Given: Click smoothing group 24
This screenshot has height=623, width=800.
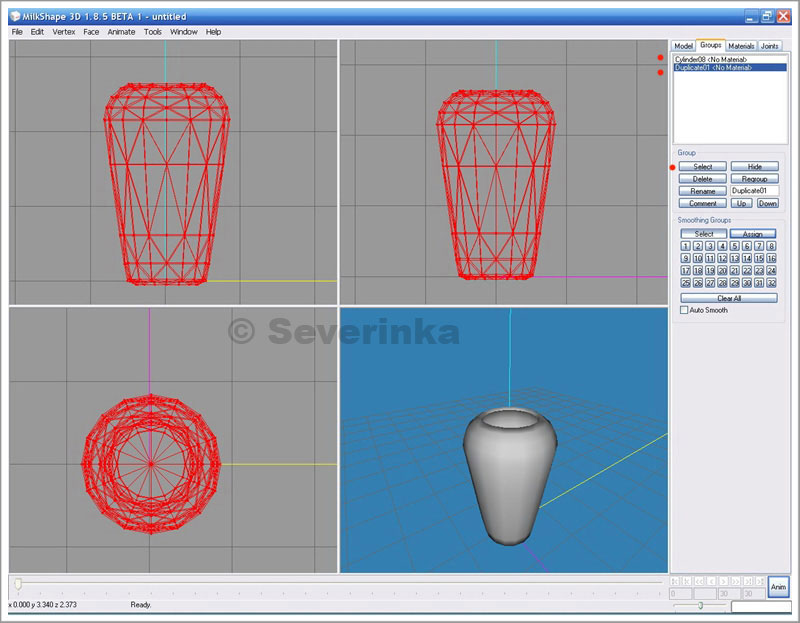Looking at the screenshot, I should tap(772, 270).
